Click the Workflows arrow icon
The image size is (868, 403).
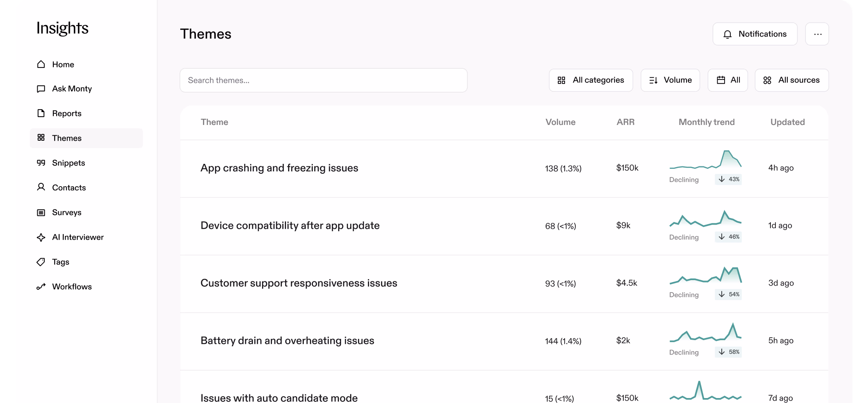pyautogui.click(x=41, y=286)
